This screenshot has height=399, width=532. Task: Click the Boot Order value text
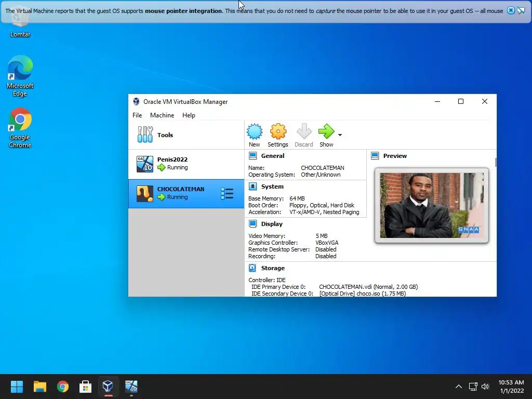[x=322, y=205]
